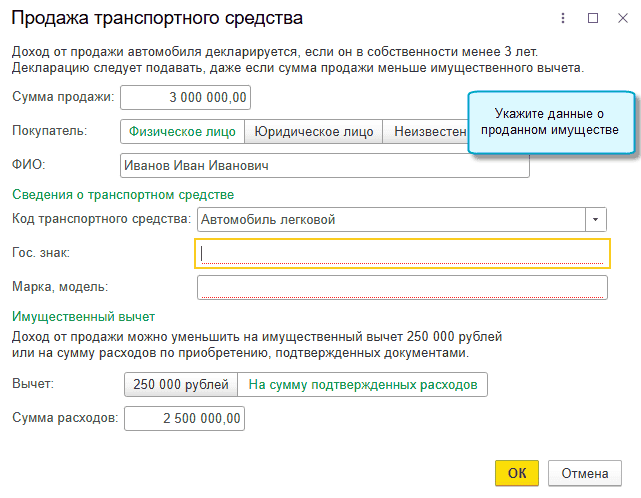Click the Сумма расходов amount field
The image size is (641, 498).
pyautogui.click(x=184, y=418)
